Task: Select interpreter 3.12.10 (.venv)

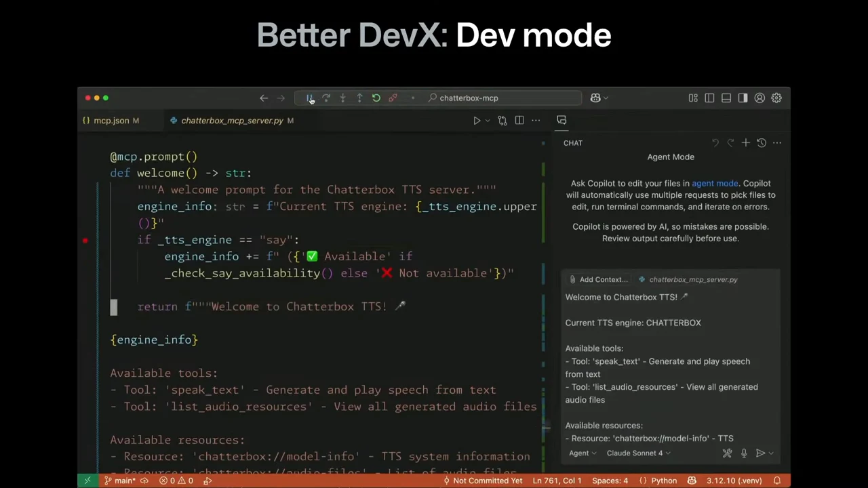Action: 734,481
